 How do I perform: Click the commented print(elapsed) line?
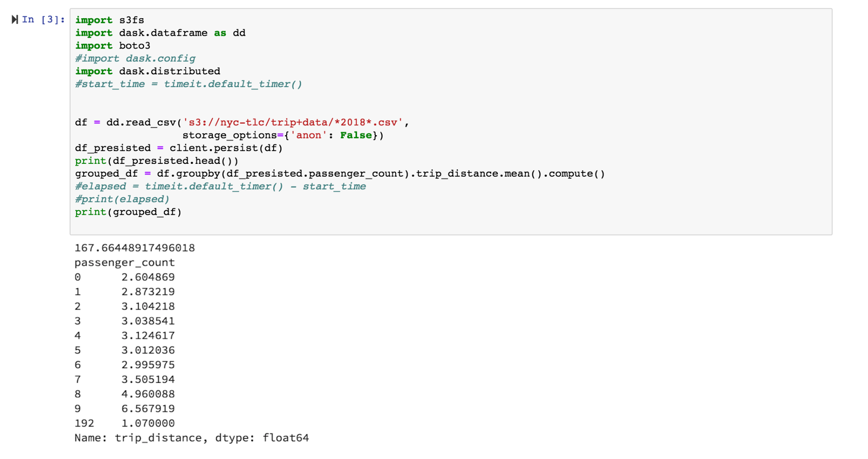[x=122, y=199]
